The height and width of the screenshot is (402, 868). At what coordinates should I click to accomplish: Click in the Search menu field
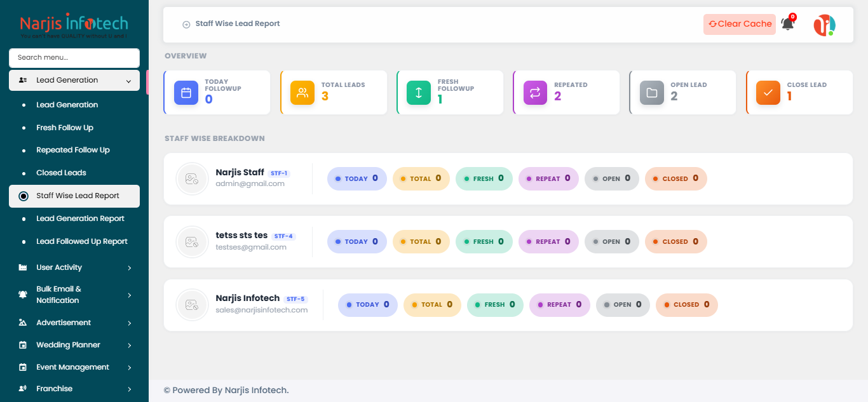pyautogui.click(x=74, y=58)
